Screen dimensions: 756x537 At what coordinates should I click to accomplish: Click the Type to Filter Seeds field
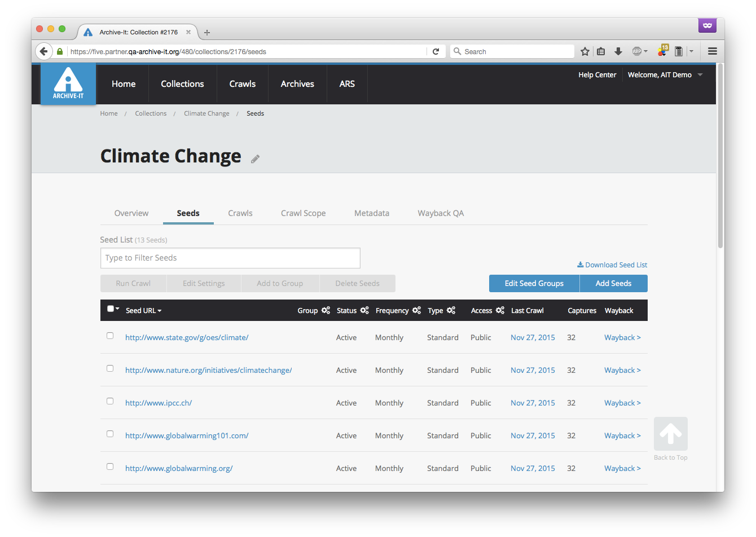230,258
